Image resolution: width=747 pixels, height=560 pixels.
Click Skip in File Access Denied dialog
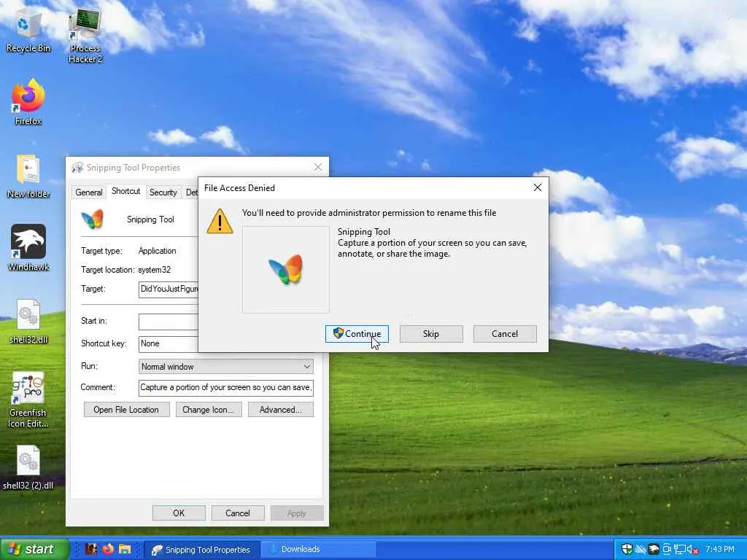tap(431, 334)
